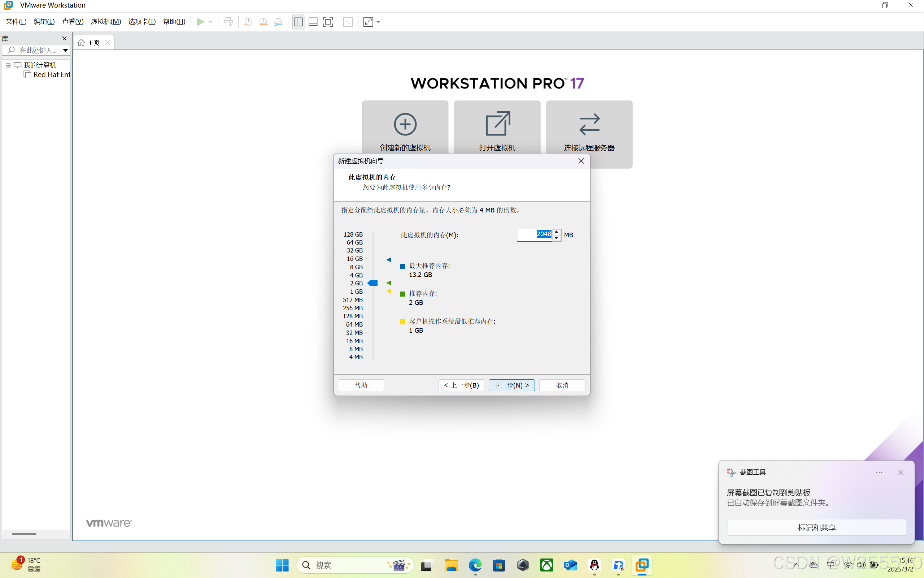924x578 pixels.
Task: Click the 128 GB memory scale label
Action: click(x=353, y=234)
